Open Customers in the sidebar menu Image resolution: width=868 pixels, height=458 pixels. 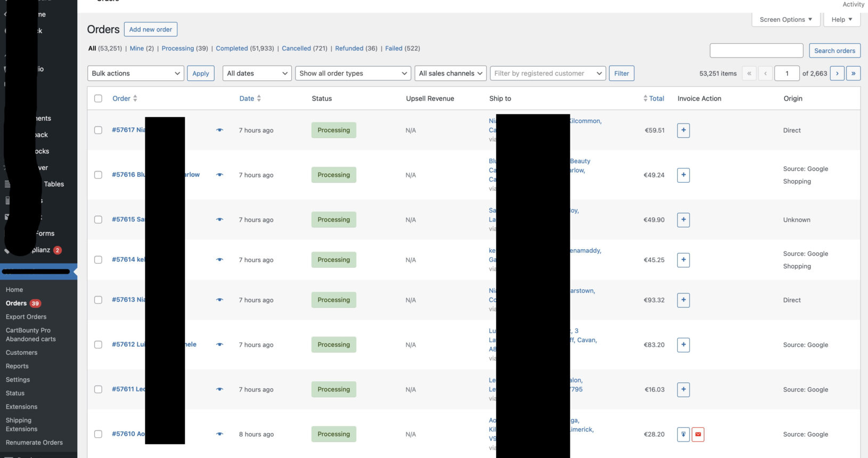pyautogui.click(x=22, y=353)
